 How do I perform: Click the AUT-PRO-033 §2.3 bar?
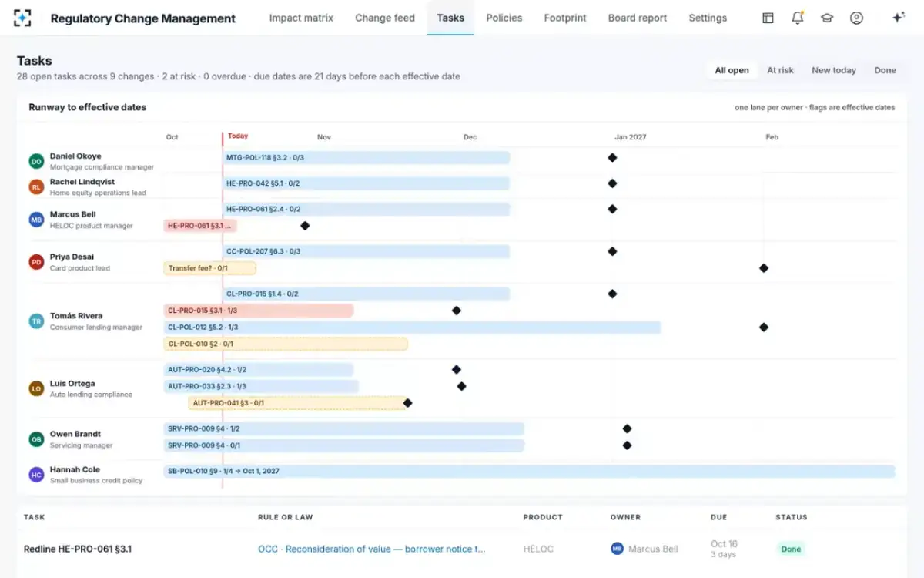[261, 386]
